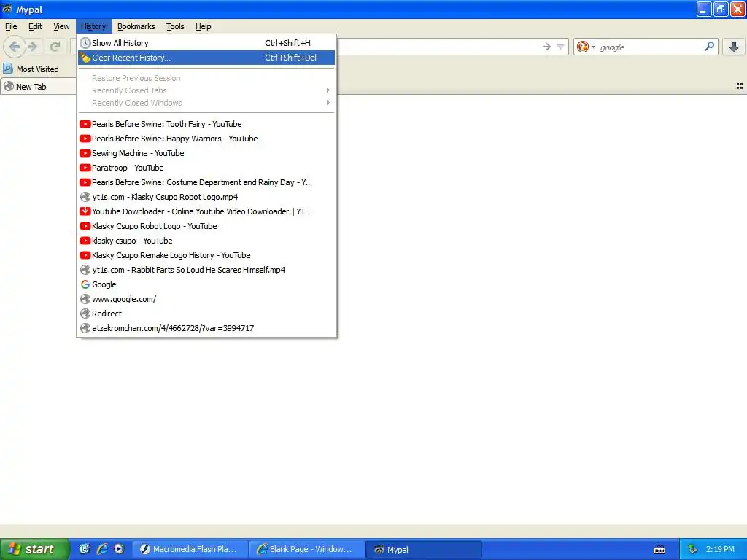Click the Back navigation arrow
The height and width of the screenshot is (560, 747).
tap(15, 47)
